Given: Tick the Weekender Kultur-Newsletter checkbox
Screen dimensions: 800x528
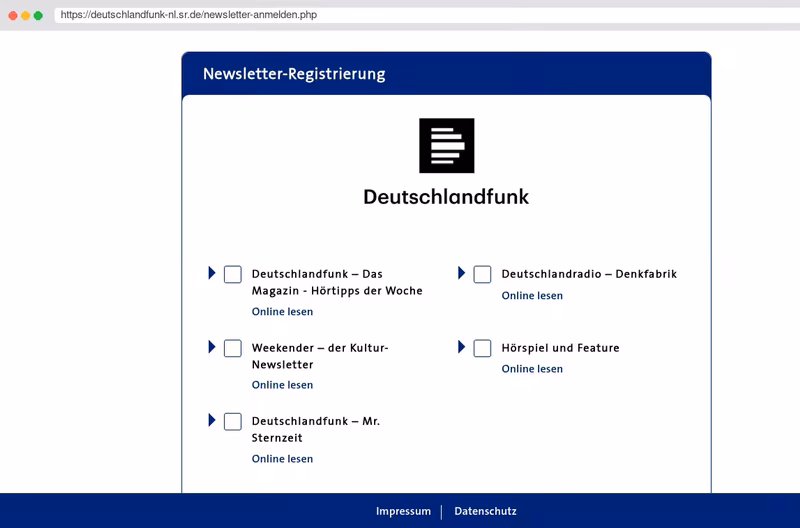Looking at the screenshot, I should (233, 348).
